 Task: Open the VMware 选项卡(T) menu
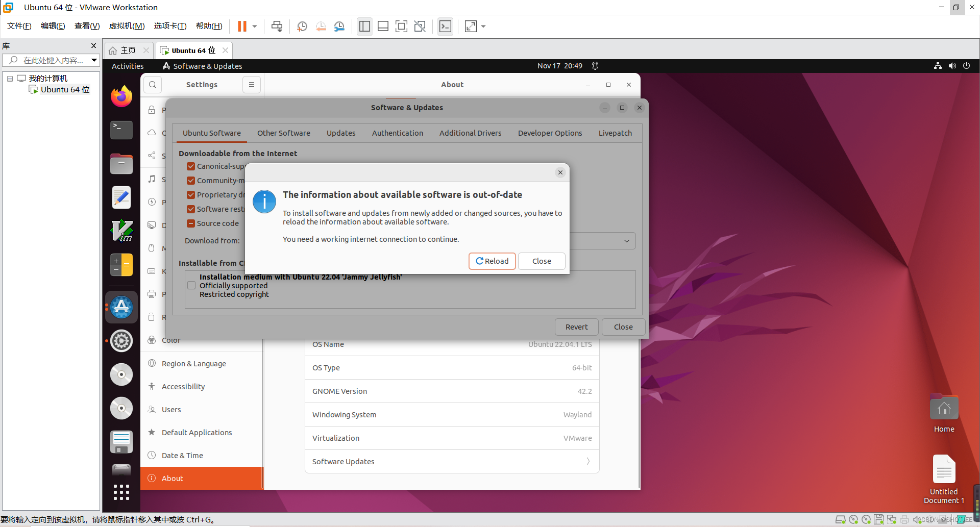pos(170,26)
